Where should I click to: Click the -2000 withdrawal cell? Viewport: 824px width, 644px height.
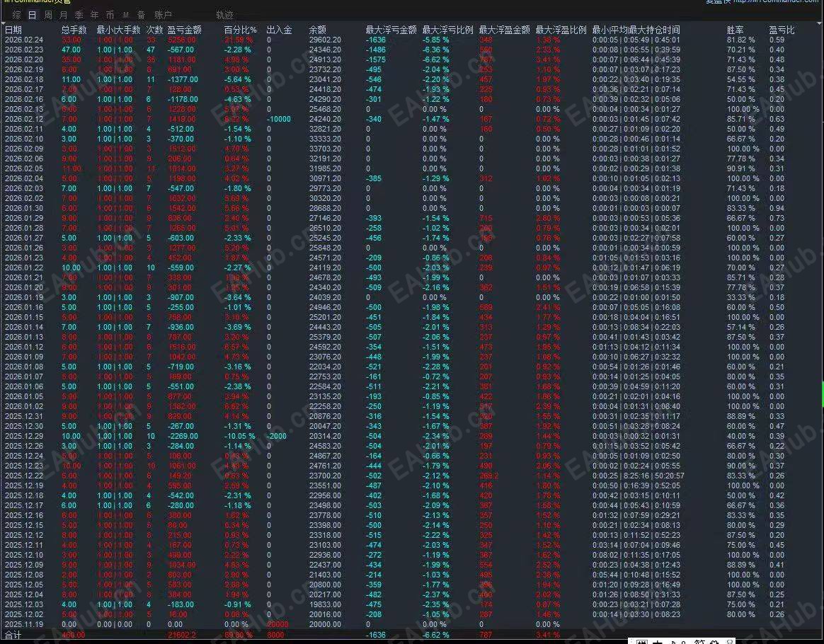(276, 436)
